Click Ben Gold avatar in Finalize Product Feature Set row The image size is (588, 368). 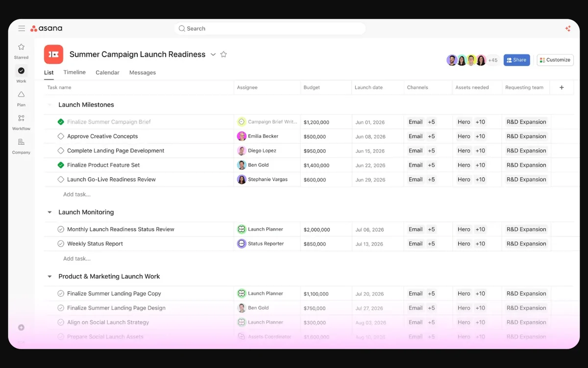(x=242, y=165)
